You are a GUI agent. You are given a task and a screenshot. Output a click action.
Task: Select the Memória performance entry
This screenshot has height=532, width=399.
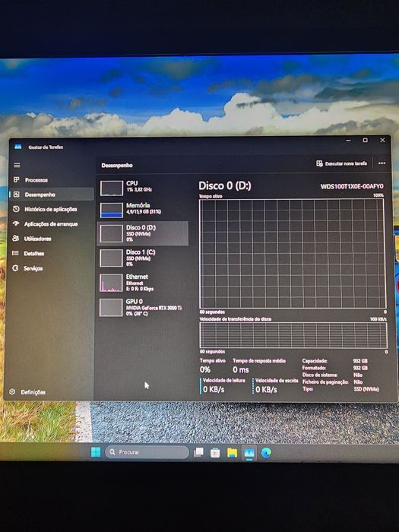[x=143, y=210]
